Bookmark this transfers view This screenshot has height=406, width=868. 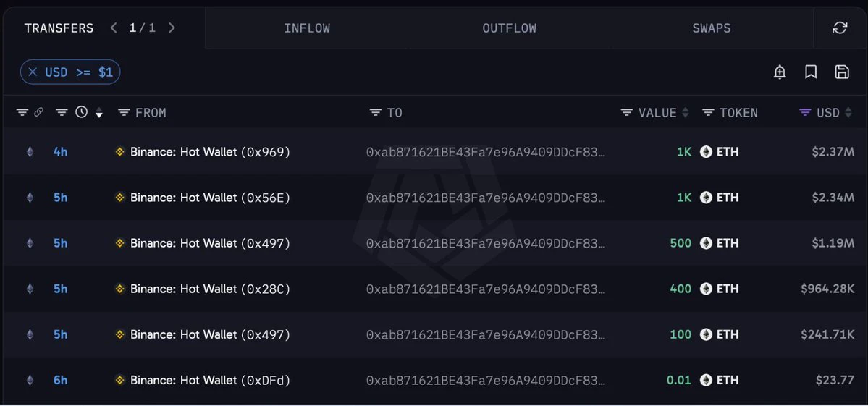point(811,72)
